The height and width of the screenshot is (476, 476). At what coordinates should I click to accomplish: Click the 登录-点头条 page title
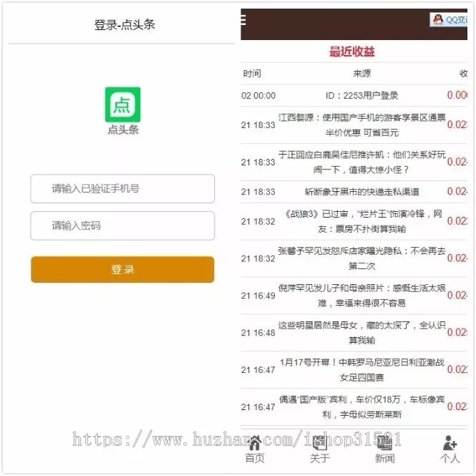[x=125, y=24]
